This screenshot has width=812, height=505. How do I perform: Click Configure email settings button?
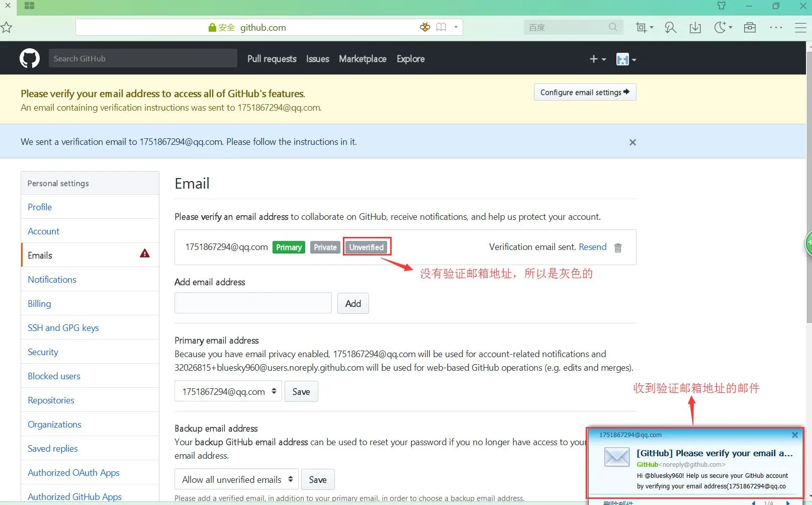click(x=585, y=92)
